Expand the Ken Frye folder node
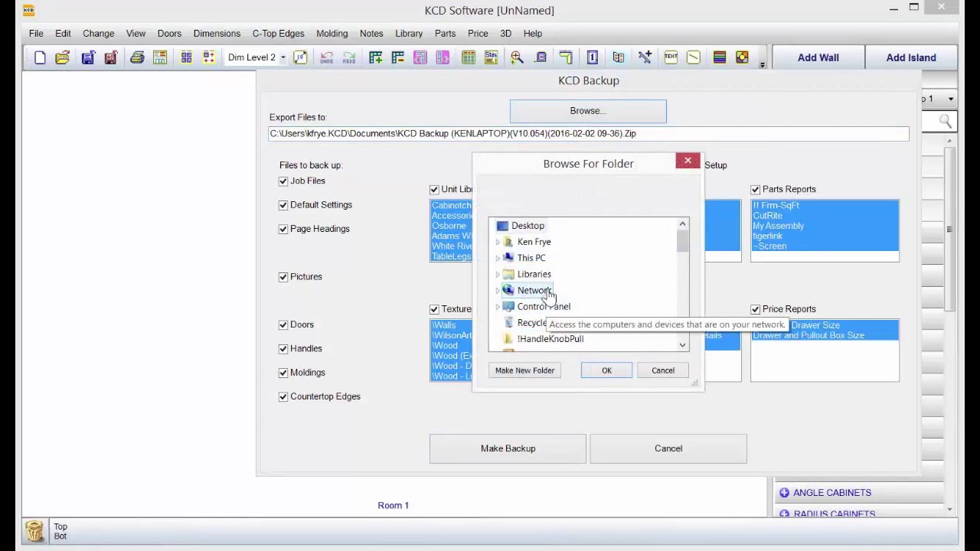This screenshot has width=980, height=551. pyautogui.click(x=498, y=242)
